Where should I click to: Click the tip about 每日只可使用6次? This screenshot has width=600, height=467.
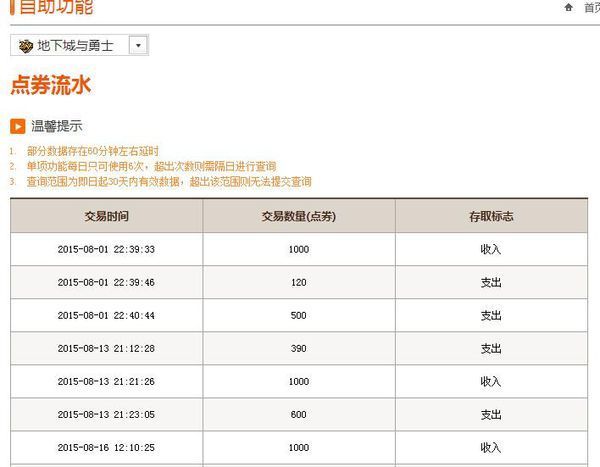click(151, 167)
